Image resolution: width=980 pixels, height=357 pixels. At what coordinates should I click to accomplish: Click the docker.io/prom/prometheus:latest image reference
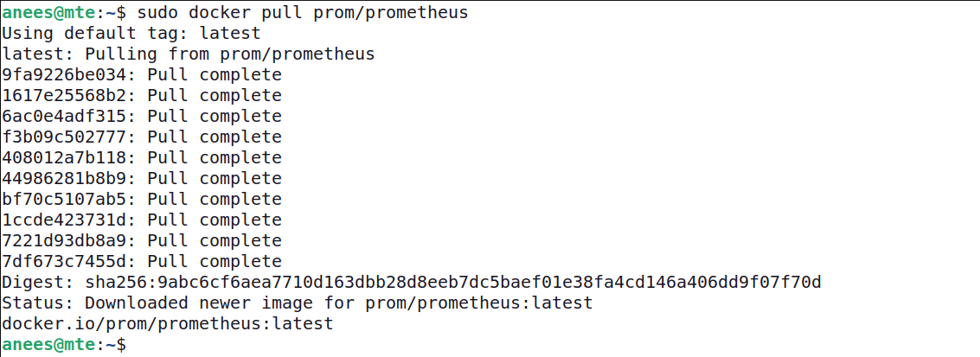click(x=167, y=323)
